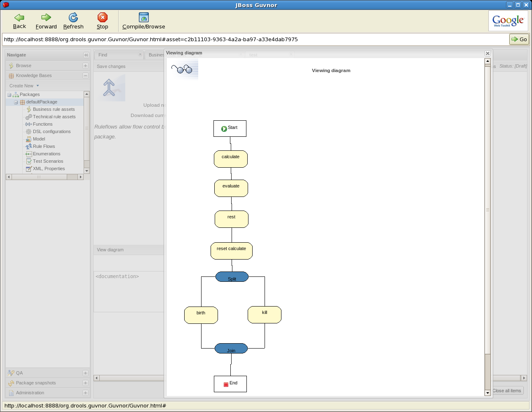
Task: Open Business rule assets
Action: click(x=54, y=110)
